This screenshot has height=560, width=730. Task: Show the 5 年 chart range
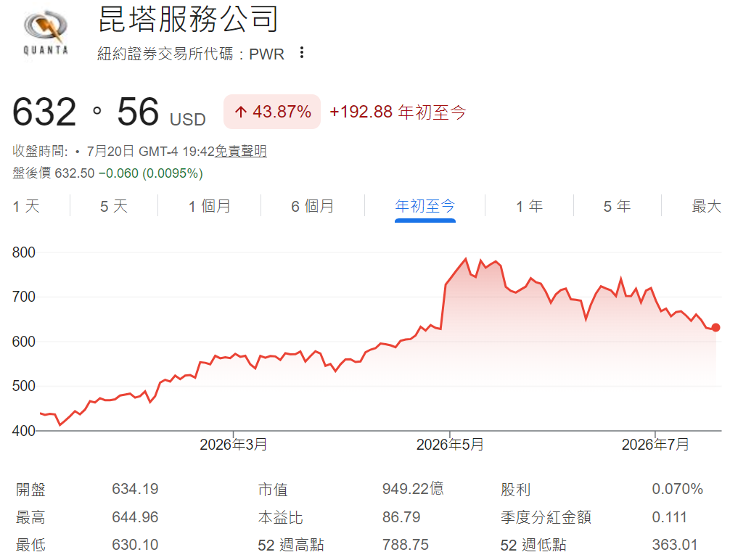[617, 206]
